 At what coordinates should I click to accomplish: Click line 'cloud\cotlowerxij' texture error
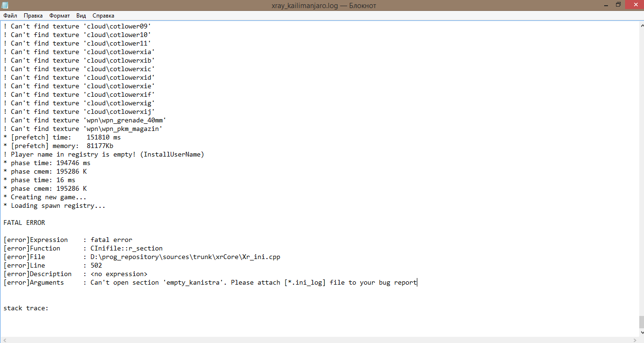coord(79,111)
